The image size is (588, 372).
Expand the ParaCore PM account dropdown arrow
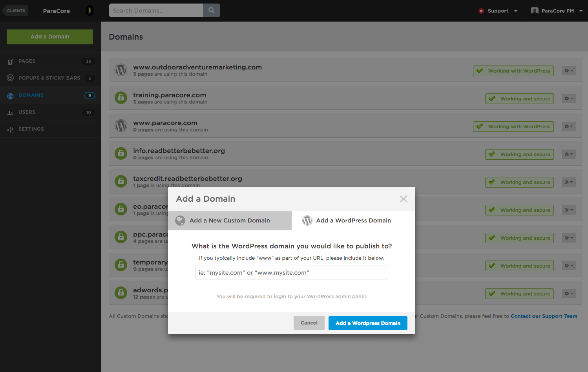pos(581,11)
